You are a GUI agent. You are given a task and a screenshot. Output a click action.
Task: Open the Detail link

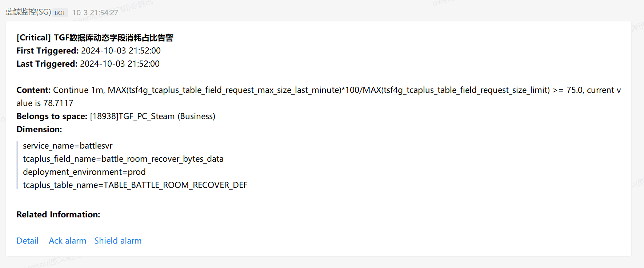(x=27, y=241)
